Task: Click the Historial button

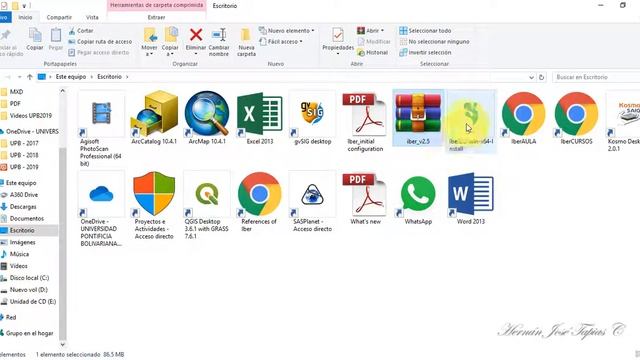Action: (372, 53)
